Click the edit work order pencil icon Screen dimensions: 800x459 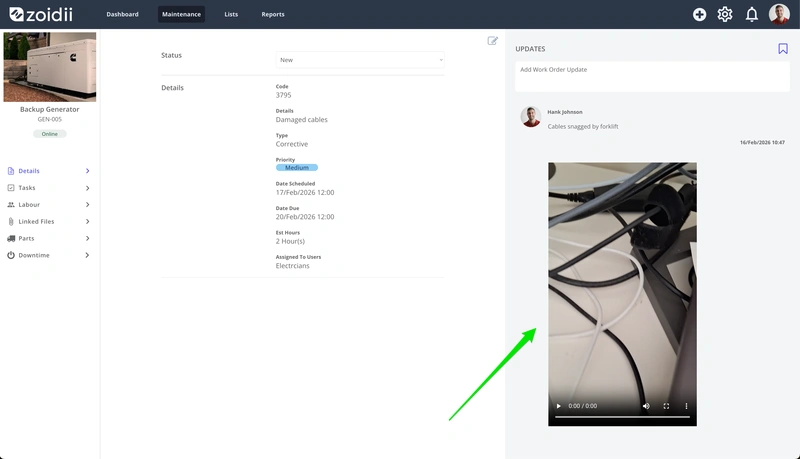tap(492, 41)
